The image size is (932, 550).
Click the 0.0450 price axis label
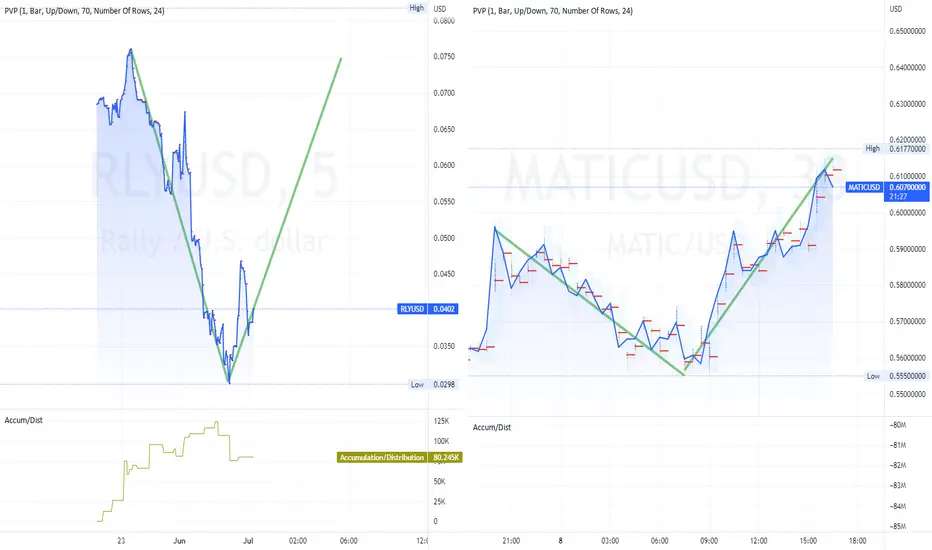pos(444,274)
